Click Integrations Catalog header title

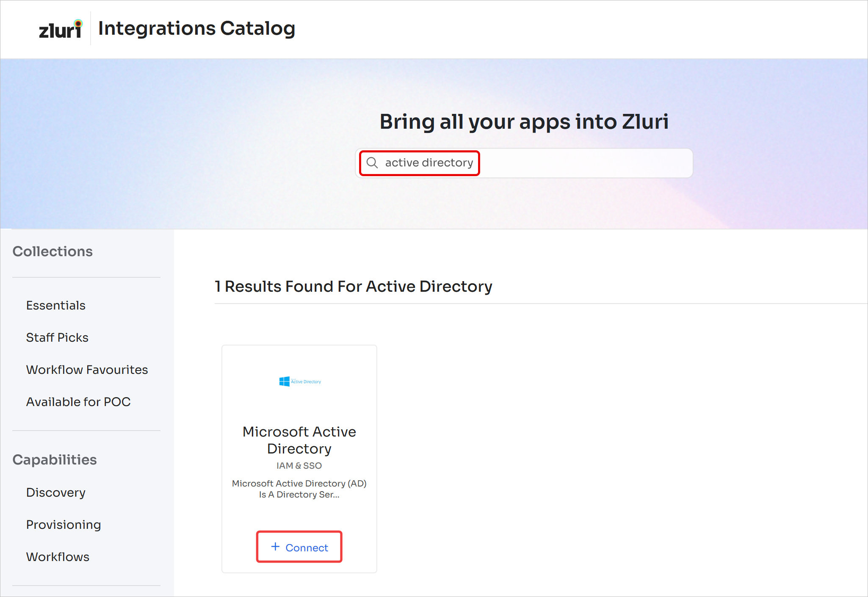coord(196,28)
